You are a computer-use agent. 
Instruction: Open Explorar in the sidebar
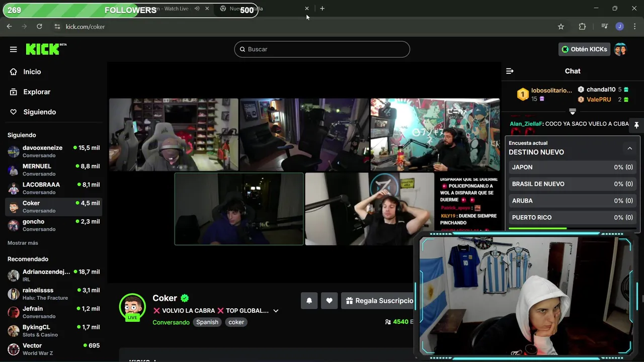[x=37, y=92]
